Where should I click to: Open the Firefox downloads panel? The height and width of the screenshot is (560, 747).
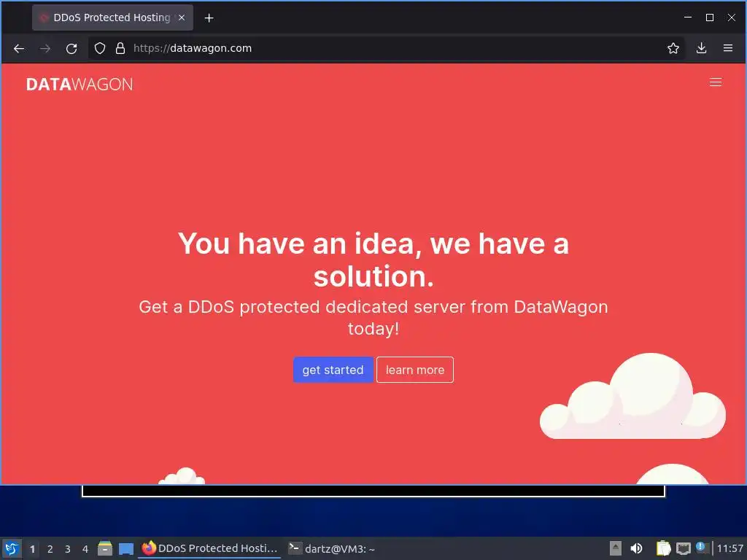point(701,48)
